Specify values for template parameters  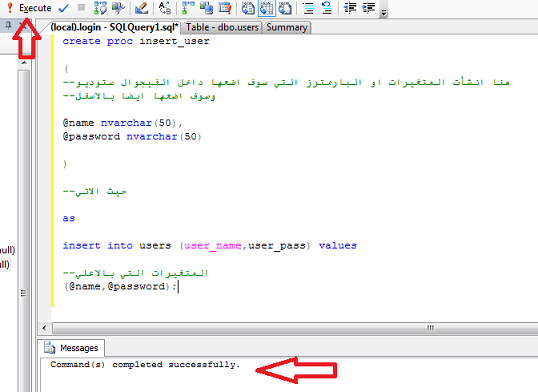pos(165,8)
